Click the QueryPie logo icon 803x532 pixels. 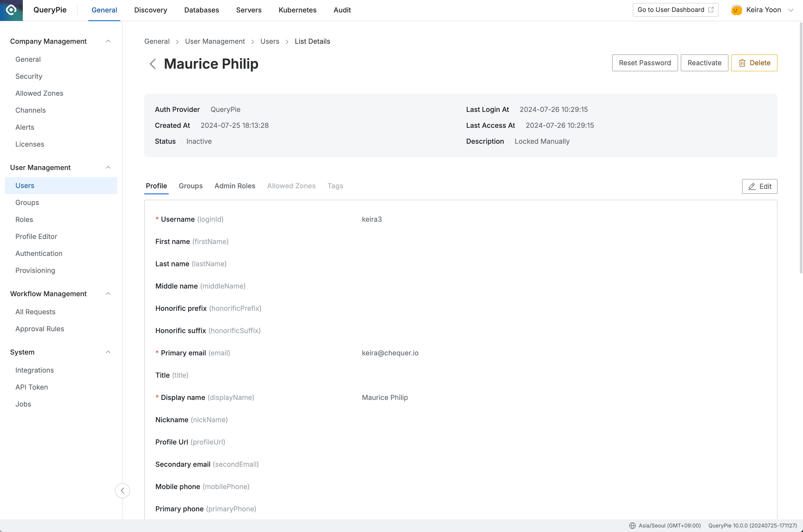[x=11, y=10]
